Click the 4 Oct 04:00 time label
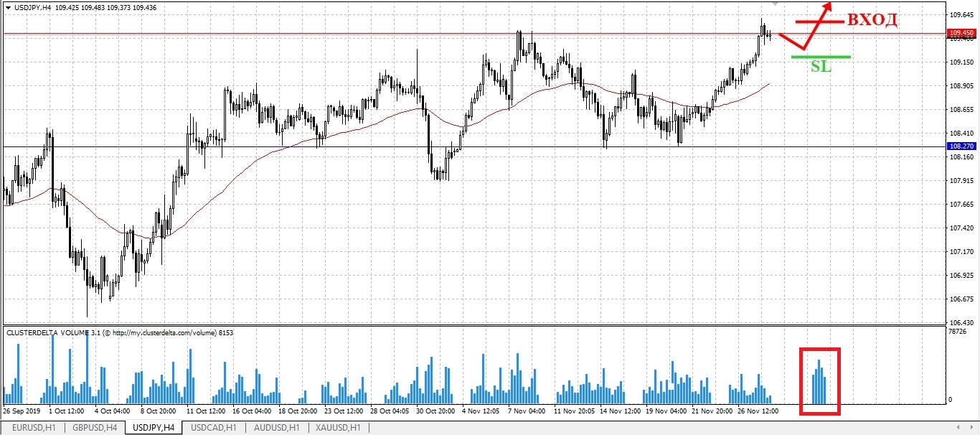 (111, 412)
